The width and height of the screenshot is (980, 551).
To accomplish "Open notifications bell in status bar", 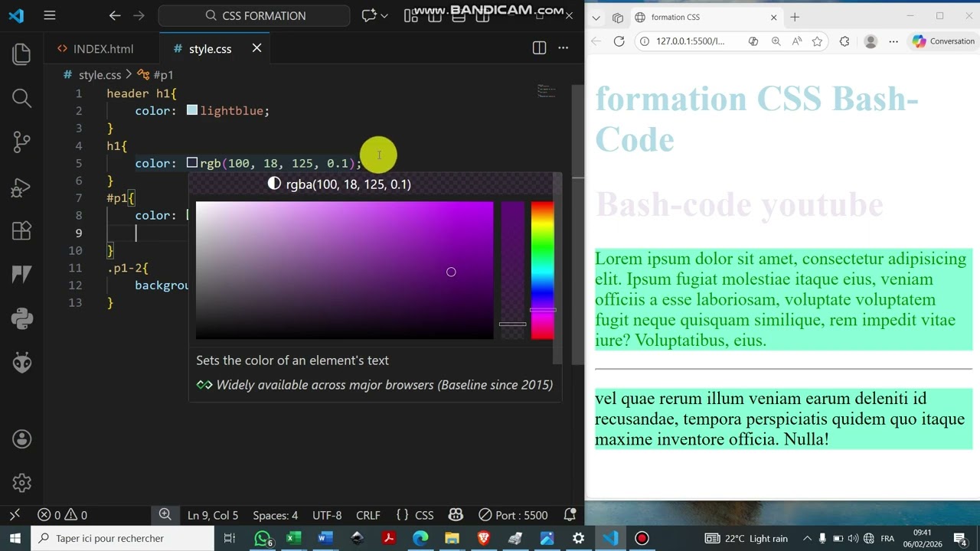I will tap(570, 515).
